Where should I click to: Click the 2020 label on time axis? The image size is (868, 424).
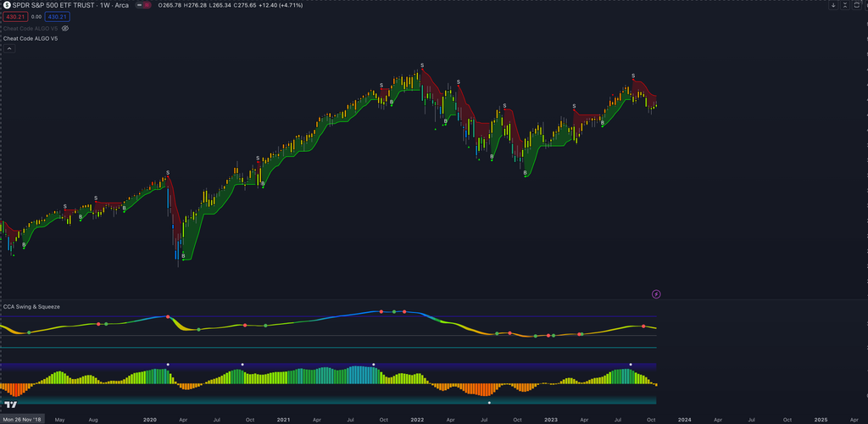(150, 419)
